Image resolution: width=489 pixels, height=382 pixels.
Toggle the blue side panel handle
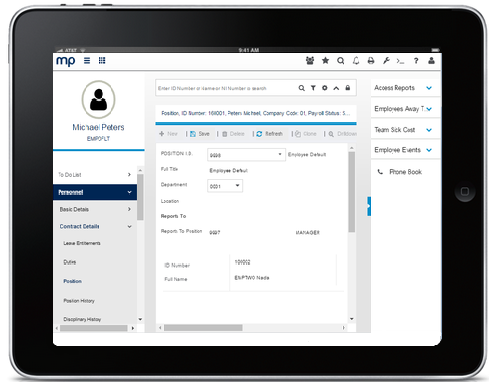(x=369, y=206)
